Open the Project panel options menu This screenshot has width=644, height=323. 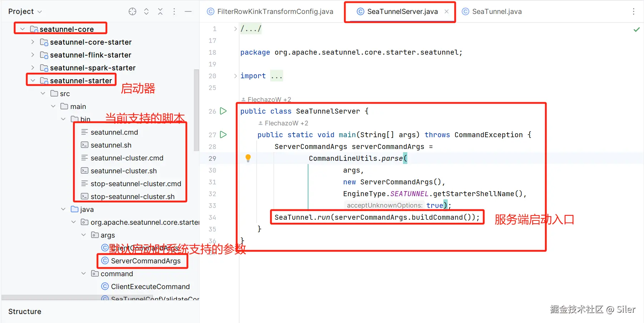(174, 11)
